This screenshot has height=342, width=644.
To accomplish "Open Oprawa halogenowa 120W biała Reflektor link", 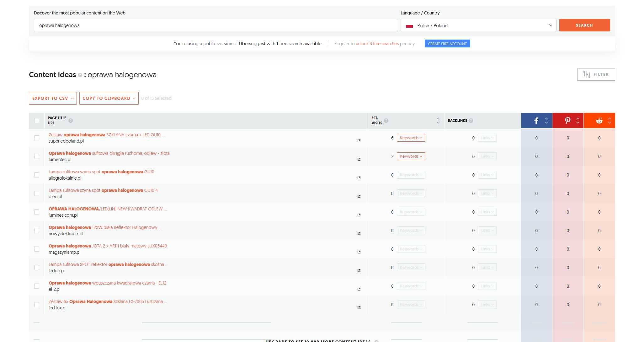I will click(105, 227).
